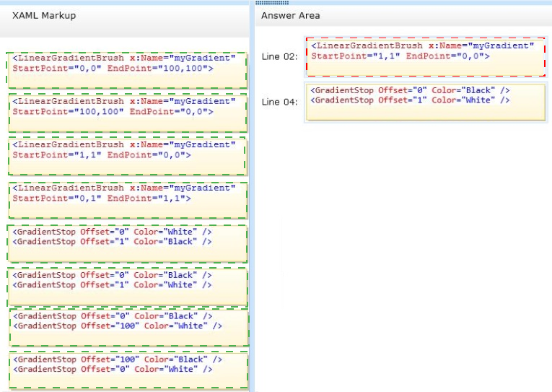Click the dotted splitter grip at the top
552x392 pixels.
[x=272, y=2]
